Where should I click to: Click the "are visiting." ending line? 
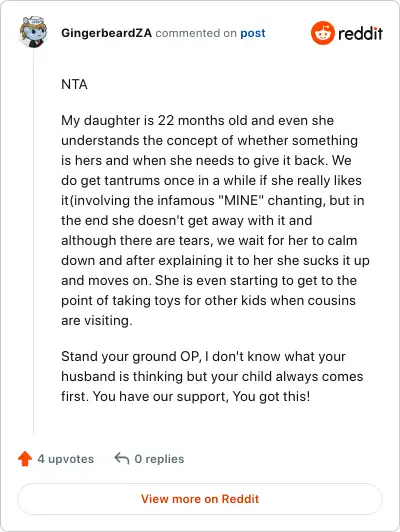click(x=97, y=320)
